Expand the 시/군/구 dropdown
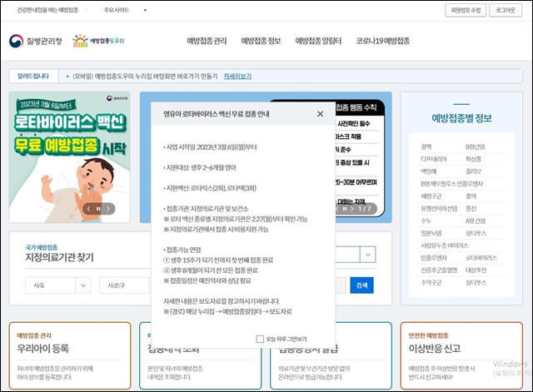533x392 pixels. click(x=124, y=285)
